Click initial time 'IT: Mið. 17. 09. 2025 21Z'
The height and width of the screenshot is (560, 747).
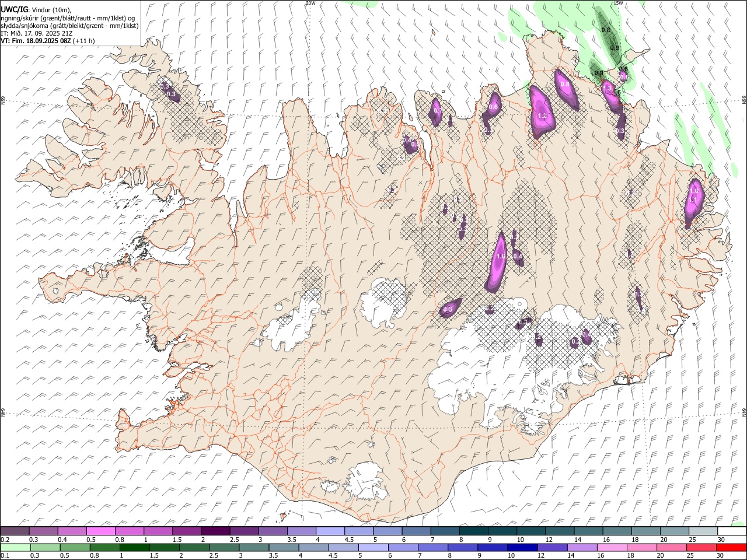tap(37, 33)
